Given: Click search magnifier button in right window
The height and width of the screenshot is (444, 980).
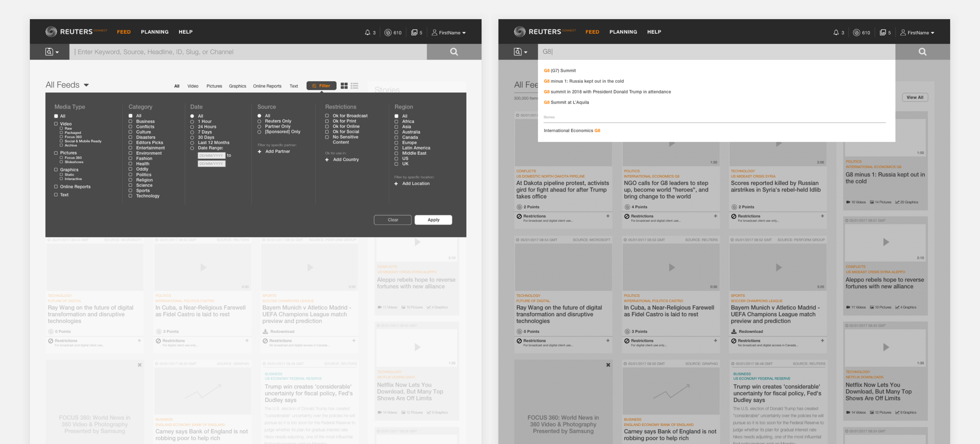Looking at the screenshot, I should click(922, 52).
